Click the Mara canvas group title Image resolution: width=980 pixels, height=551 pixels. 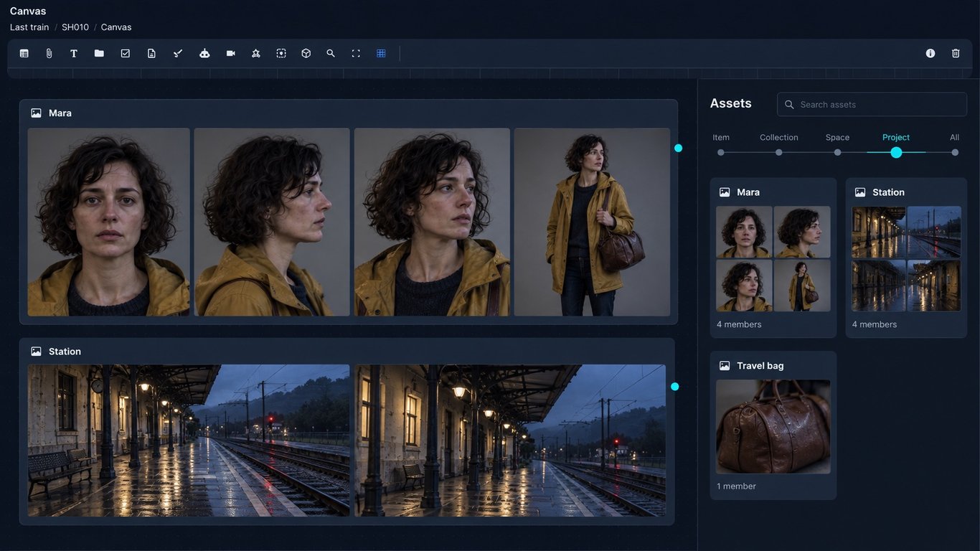coord(60,113)
